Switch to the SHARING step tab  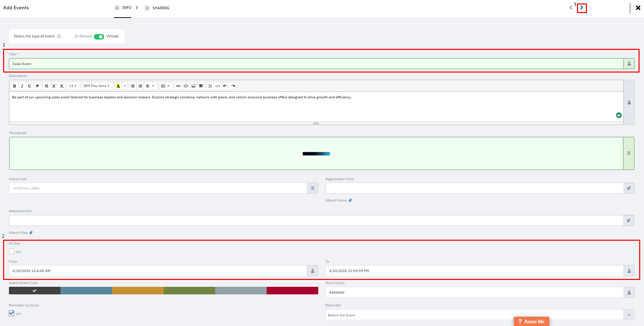pyautogui.click(x=157, y=8)
